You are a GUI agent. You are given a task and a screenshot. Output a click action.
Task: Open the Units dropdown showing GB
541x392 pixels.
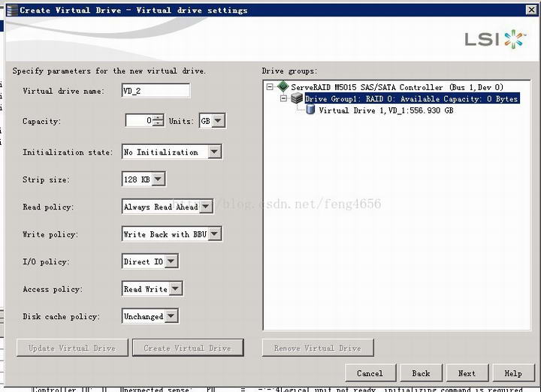[218, 121]
